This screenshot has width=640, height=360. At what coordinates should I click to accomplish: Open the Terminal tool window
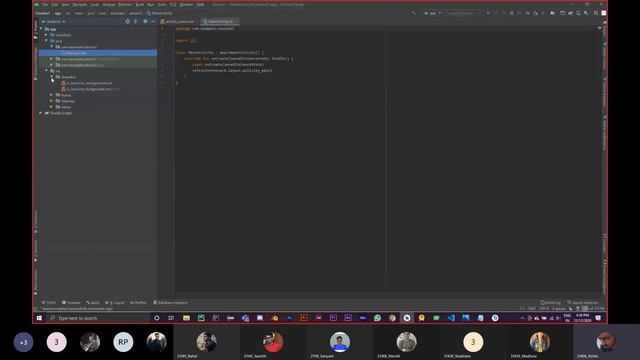pos(71,302)
